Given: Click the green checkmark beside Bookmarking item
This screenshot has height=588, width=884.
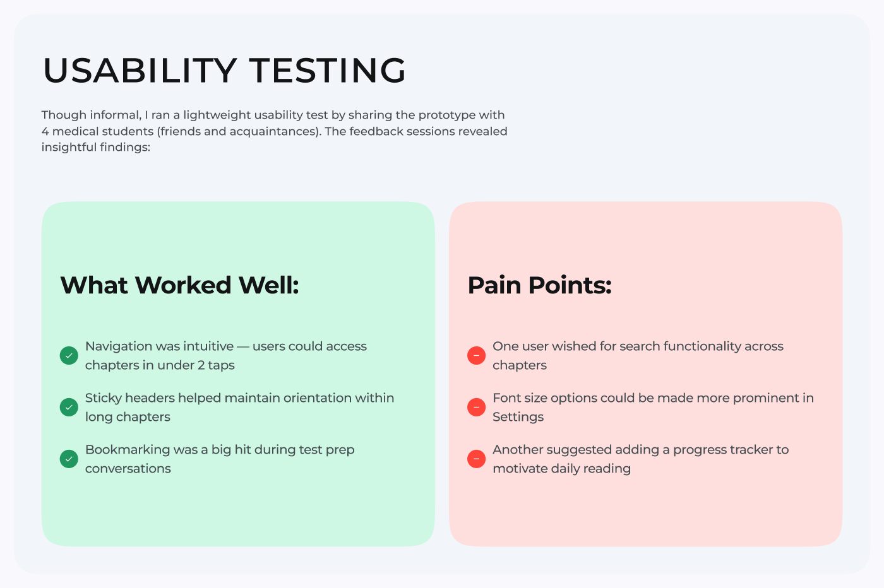Looking at the screenshot, I should click(69, 459).
